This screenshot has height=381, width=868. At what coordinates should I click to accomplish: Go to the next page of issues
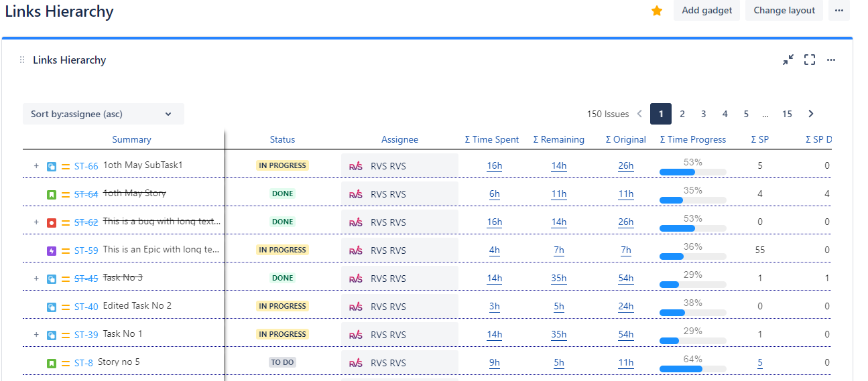(811, 114)
